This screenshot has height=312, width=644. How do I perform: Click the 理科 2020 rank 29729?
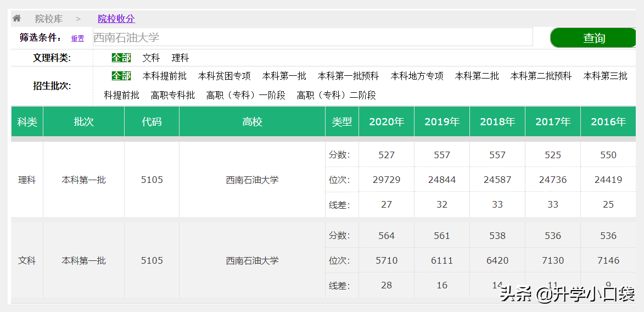click(x=387, y=180)
